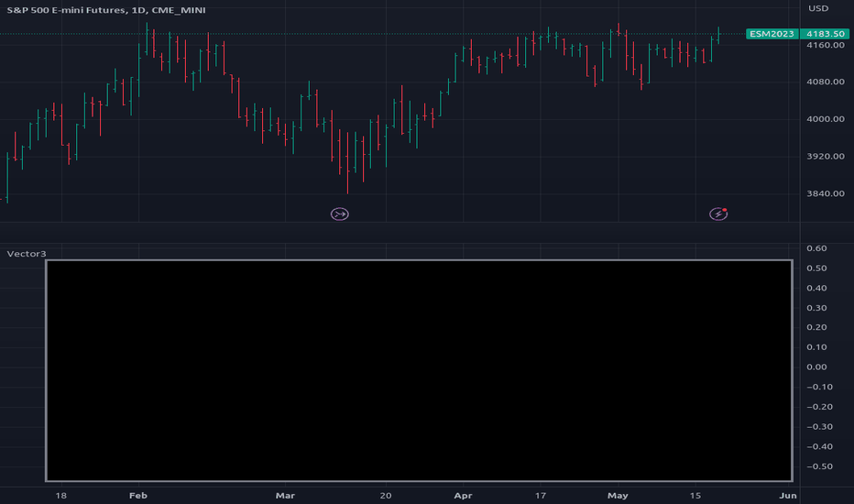The image size is (854, 504).
Task: Click the S&P 500 E-mini Futures chart title
Action: (x=106, y=10)
